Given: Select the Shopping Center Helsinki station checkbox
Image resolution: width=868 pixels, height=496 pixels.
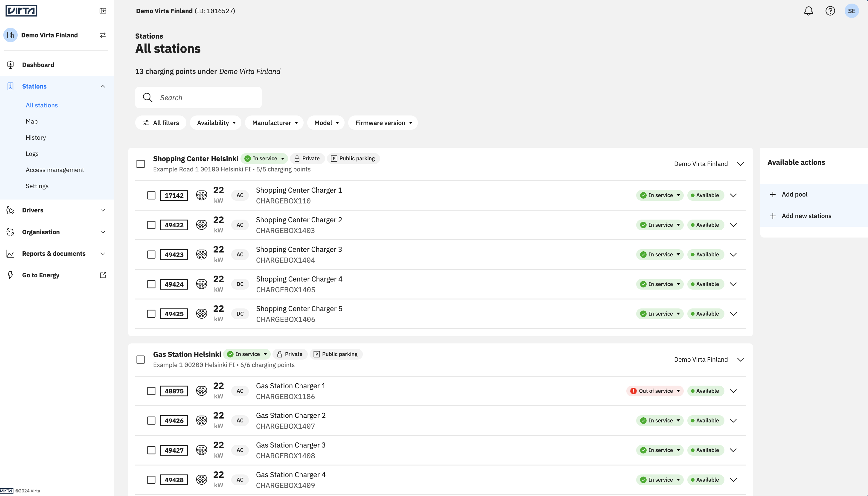Looking at the screenshot, I should pyautogui.click(x=141, y=164).
